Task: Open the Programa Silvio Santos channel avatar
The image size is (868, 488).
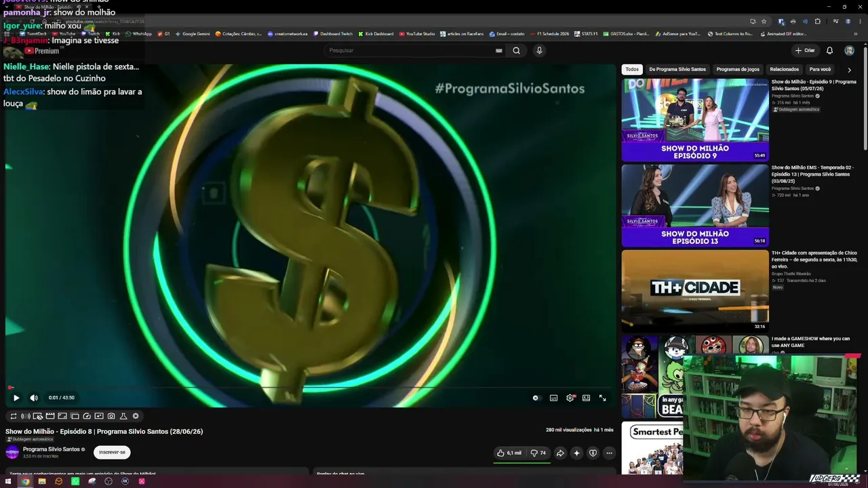Action: [12, 452]
